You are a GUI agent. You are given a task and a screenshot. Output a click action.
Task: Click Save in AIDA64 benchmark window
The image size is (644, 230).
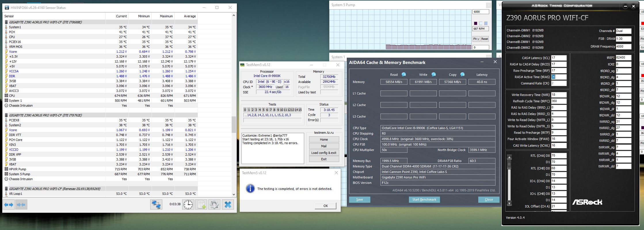tap(359, 199)
